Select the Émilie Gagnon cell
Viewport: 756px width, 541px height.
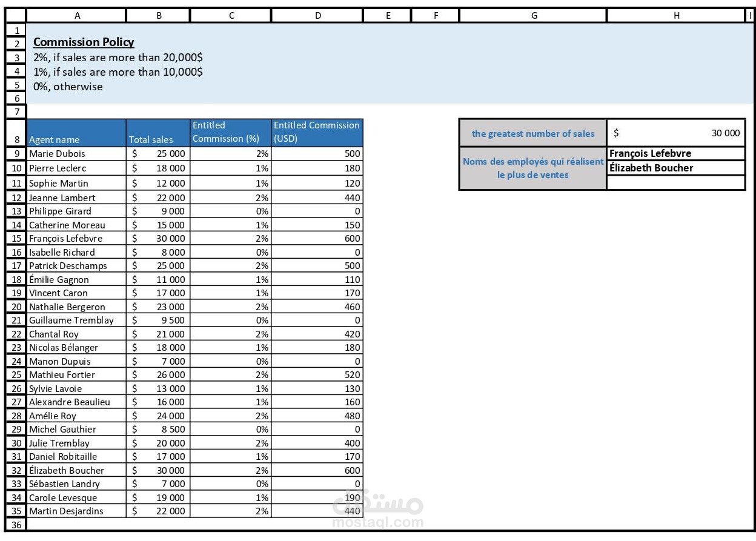[77, 279]
